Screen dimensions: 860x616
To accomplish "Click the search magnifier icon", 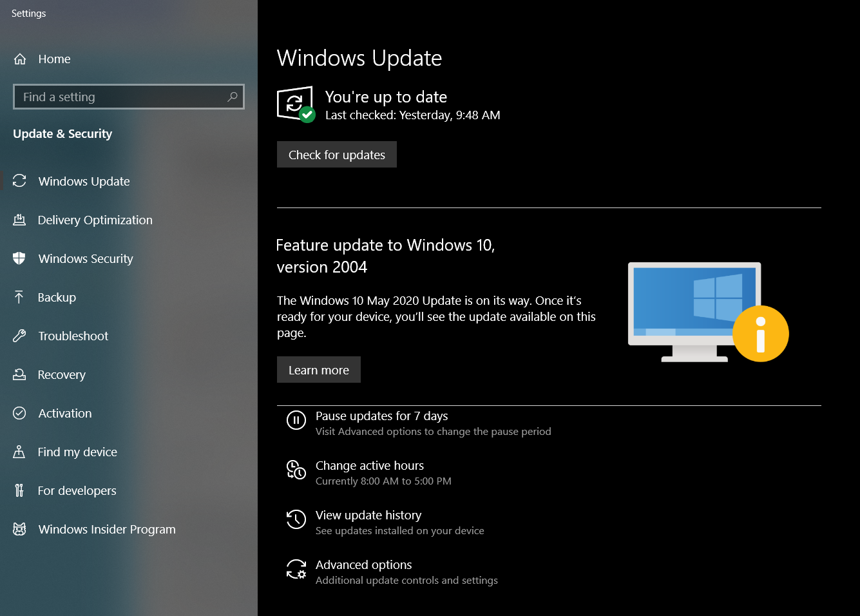I will [x=233, y=97].
